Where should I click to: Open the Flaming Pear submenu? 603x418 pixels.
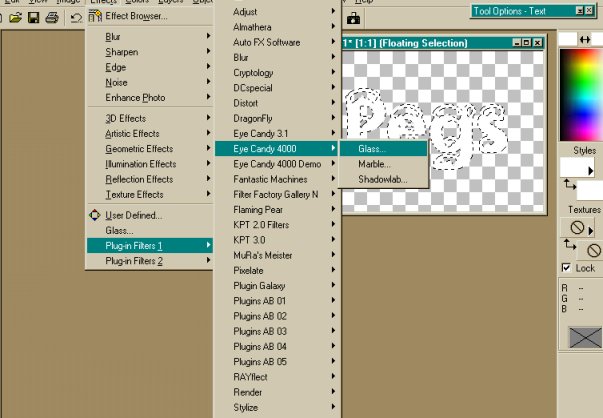(277, 210)
